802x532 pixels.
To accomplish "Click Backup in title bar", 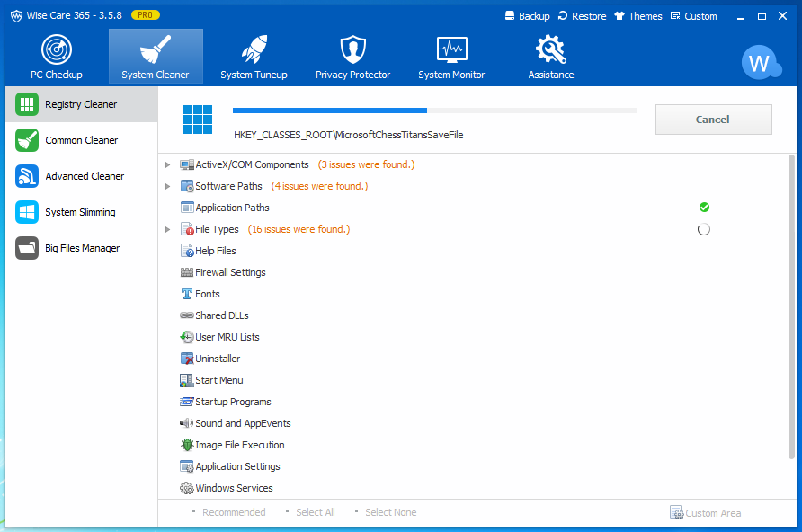I will pyautogui.click(x=527, y=16).
